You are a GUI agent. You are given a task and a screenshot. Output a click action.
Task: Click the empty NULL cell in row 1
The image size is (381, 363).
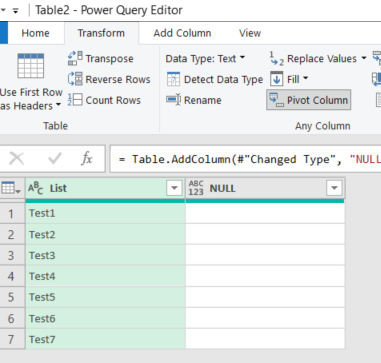point(265,213)
